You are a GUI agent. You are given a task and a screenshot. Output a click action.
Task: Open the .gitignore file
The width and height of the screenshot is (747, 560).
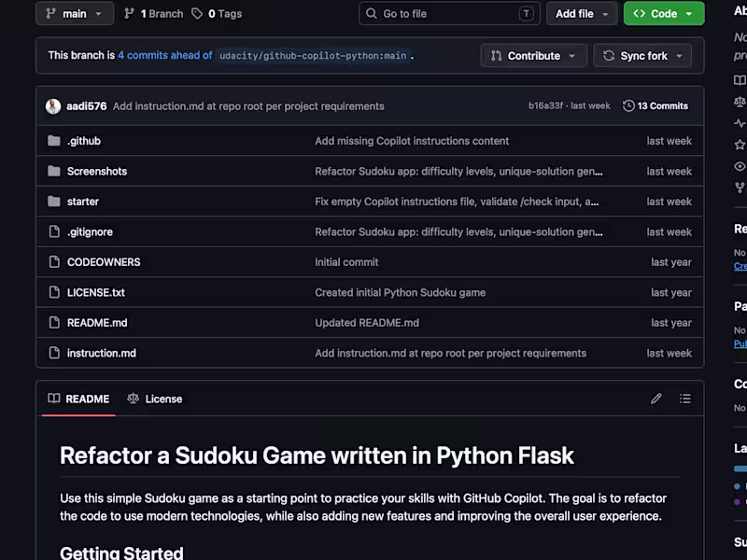pos(90,231)
